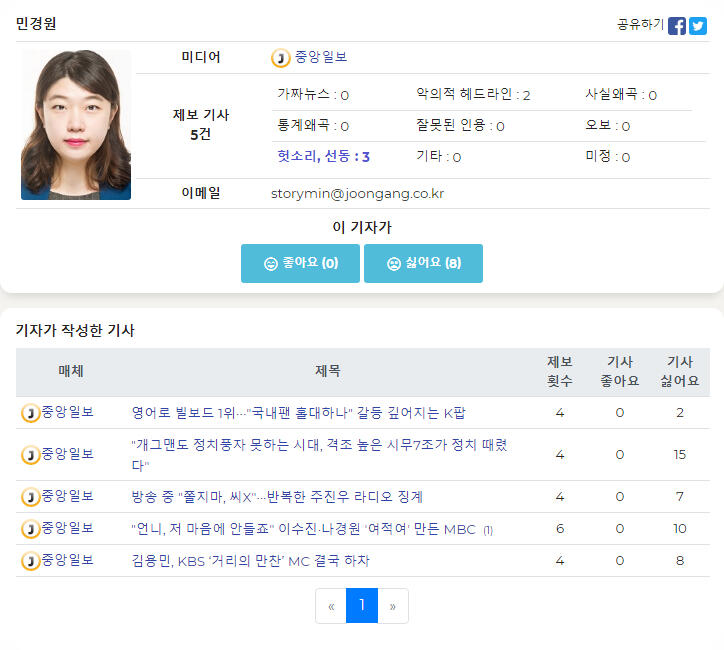Click 중앙일보 media name in the 영어로 빌보드 row
Viewport: 724px width, 650px height.
[68, 412]
